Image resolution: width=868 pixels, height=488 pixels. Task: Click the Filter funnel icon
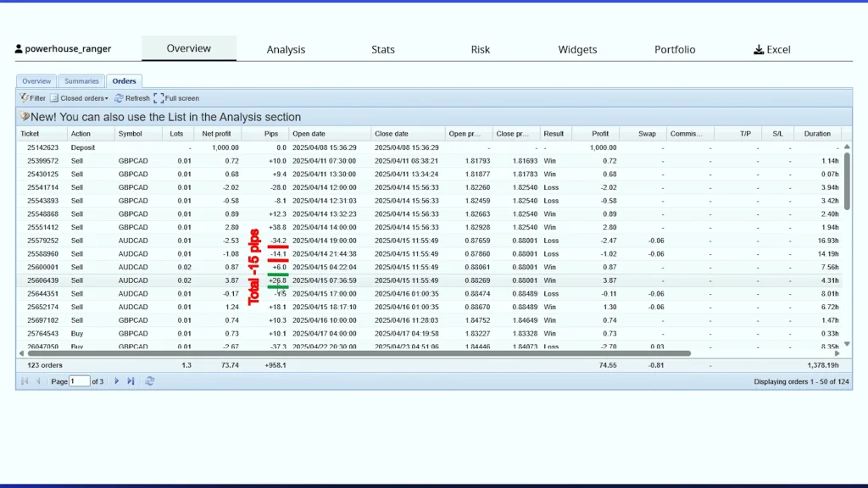(24, 98)
